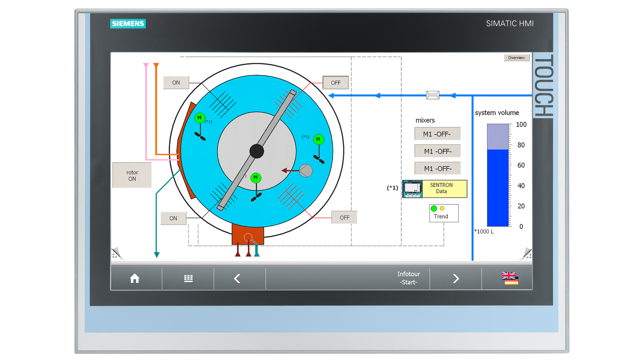Image resolution: width=644 pixels, height=362 pixels.
Task: Open the Trend display button
Action: (x=444, y=213)
